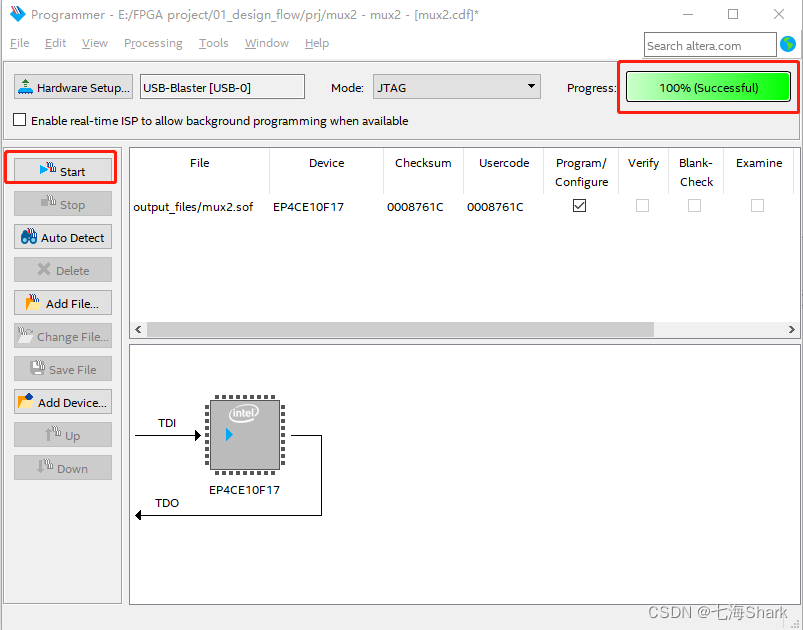Click the horizontal scrollbar right arrow
Image resolution: width=803 pixels, height=630 pixels.
792,329
